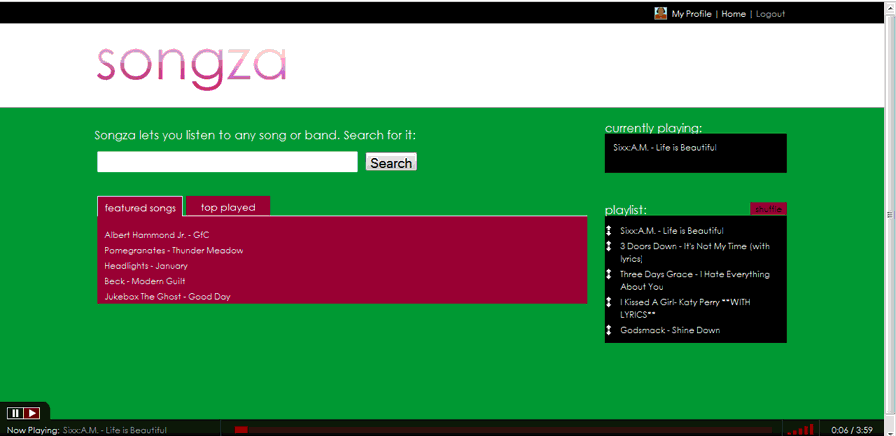Open the profile avatar icon
The height and width of the screenshot is (436, 896).
click(661, 14)
